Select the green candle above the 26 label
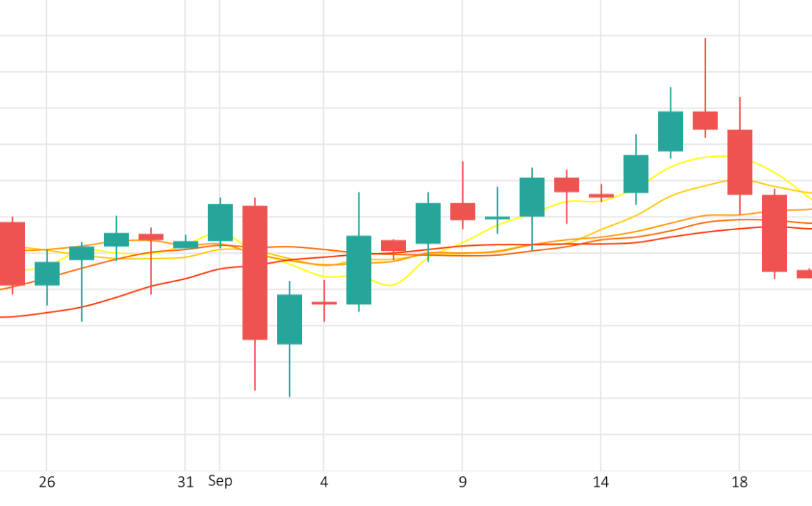 click(47, 274)
